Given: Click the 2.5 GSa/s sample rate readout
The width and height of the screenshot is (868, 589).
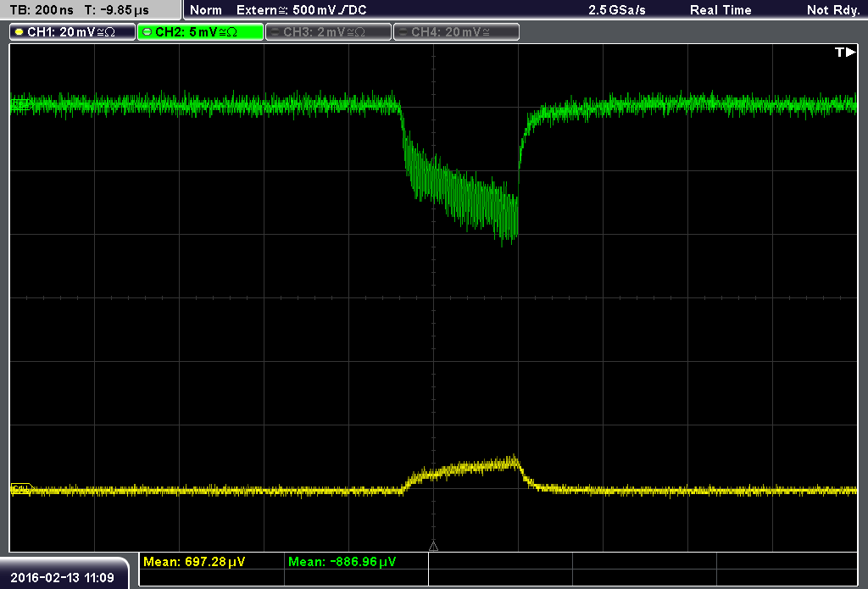Looking at the screenshot, I should 617,10.
